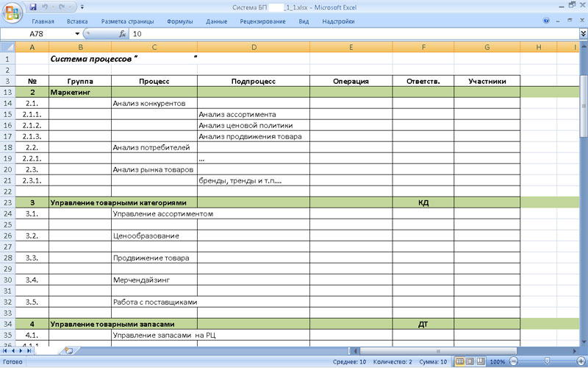Expand the formula bar with right-edge chevron

coord(582,35)
